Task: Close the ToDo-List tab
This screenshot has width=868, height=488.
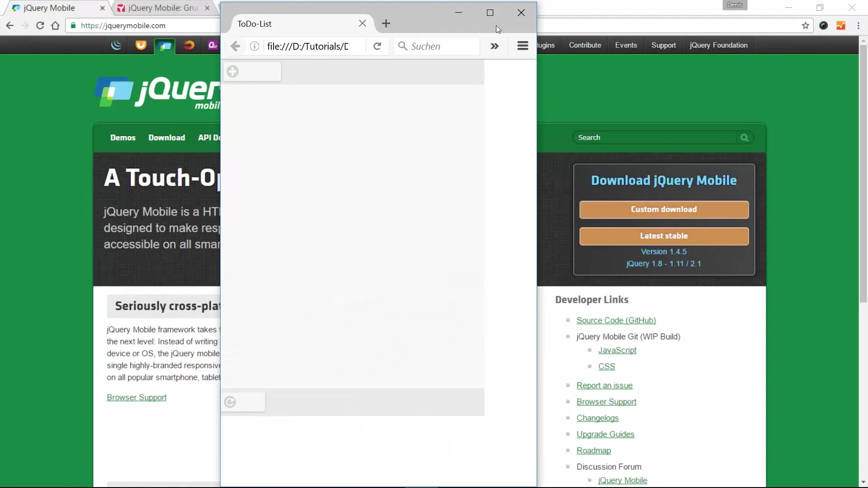Action: pos(363,23)
